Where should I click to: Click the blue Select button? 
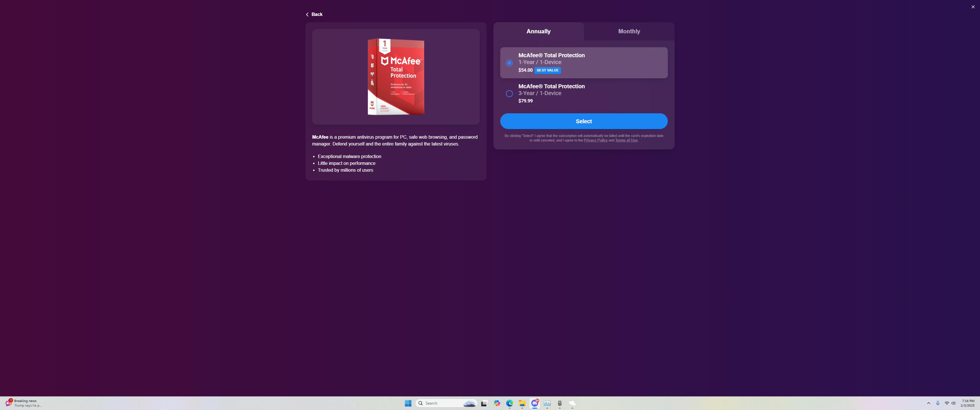tap(584, 121)
